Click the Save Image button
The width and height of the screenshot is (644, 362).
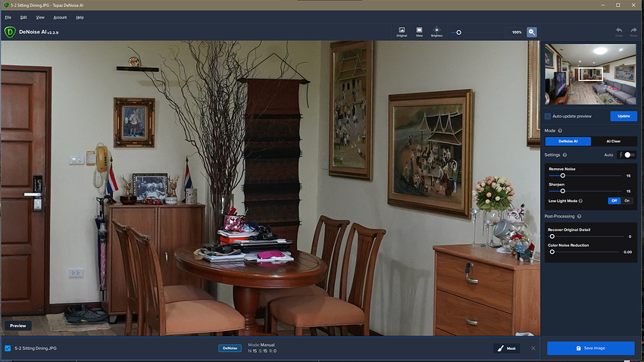coord(590,348)
